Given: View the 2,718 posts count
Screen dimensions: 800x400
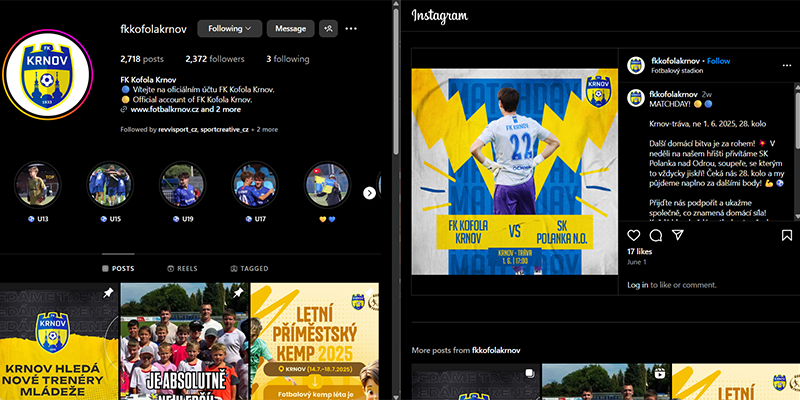Looking at the screenshot, I should pyautogui.click(x=142, y=59).
